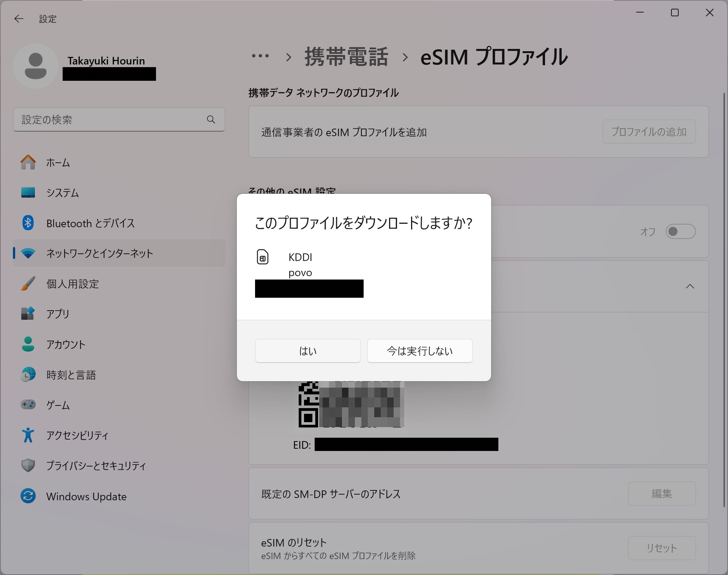Click the 時刻と言語 globe clock icon
This screenshot has width=728, height=575.
(x=28, y=374)
